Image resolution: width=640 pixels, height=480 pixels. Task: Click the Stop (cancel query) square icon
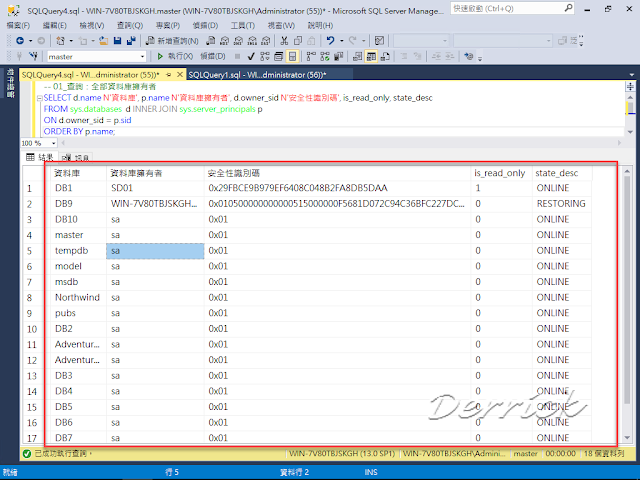coord(238,56)
